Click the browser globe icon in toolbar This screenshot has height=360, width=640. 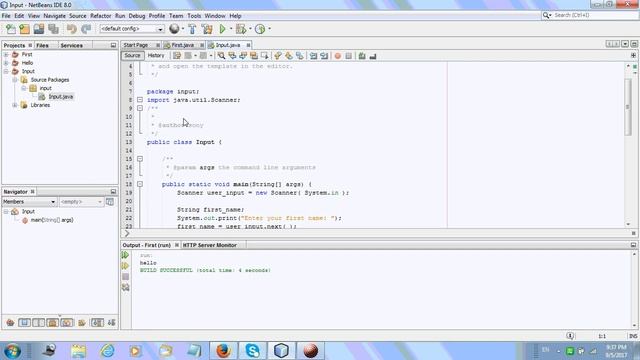pyautogui.click(x=174, y=29)
